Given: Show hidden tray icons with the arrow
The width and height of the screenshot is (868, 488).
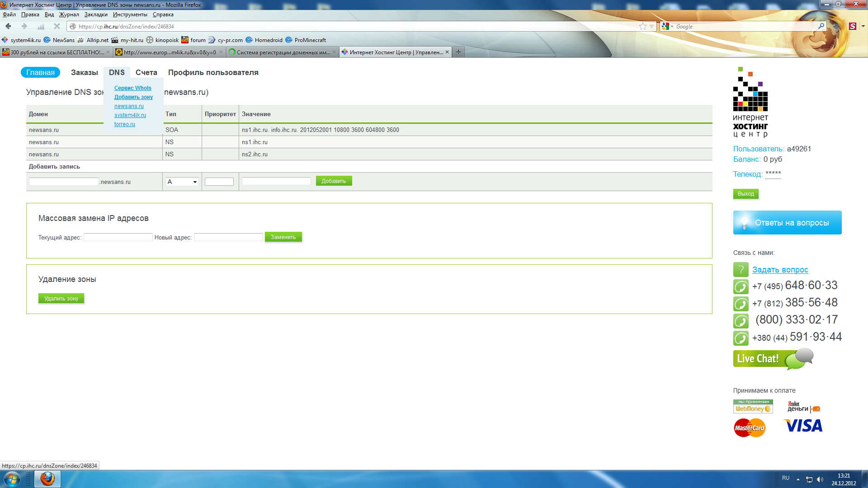Looking at the screenshot, I should coord(798,479).
